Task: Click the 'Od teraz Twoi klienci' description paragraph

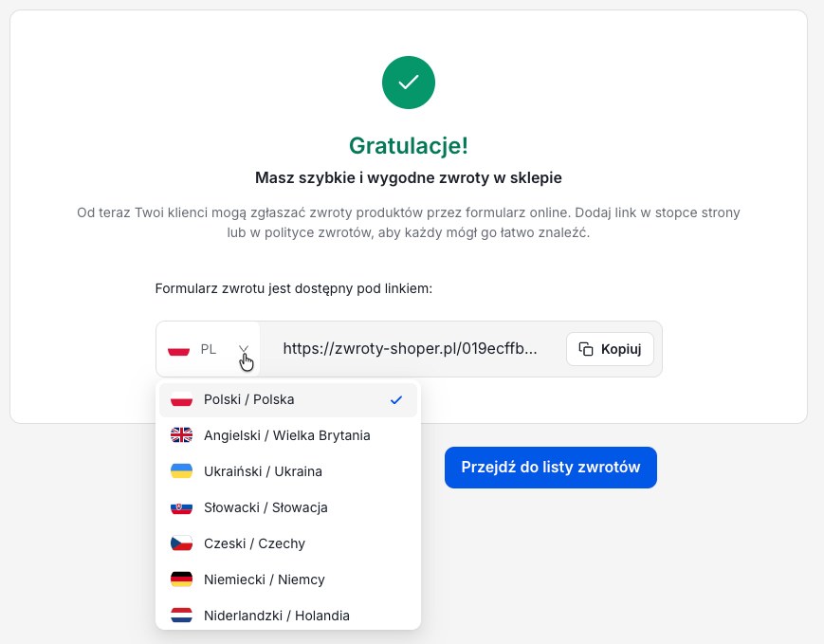Action: coord(409,222)
